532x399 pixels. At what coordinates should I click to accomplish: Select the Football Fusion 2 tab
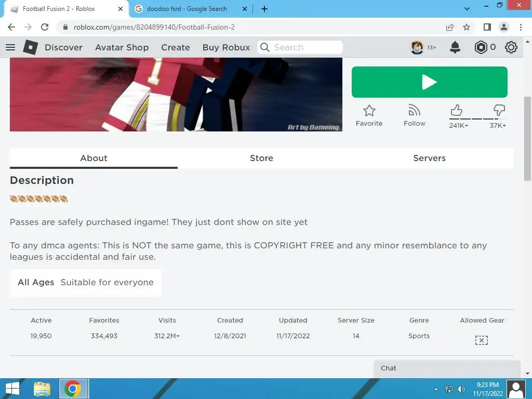[66, 9]
